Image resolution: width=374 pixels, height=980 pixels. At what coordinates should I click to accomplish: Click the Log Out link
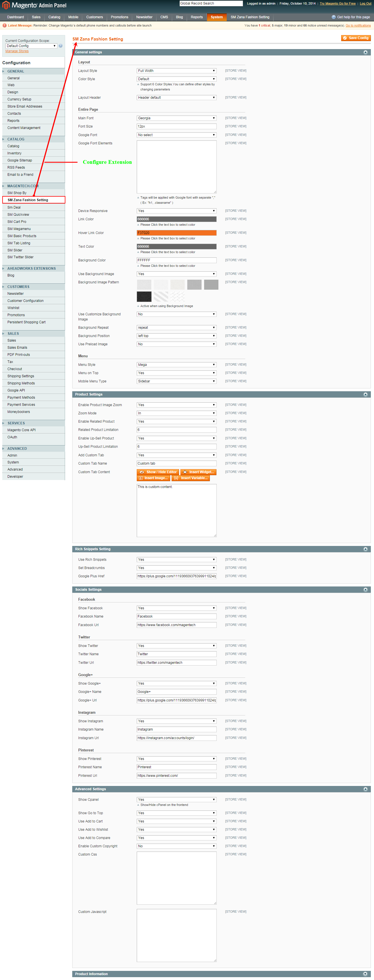[365, 3]
